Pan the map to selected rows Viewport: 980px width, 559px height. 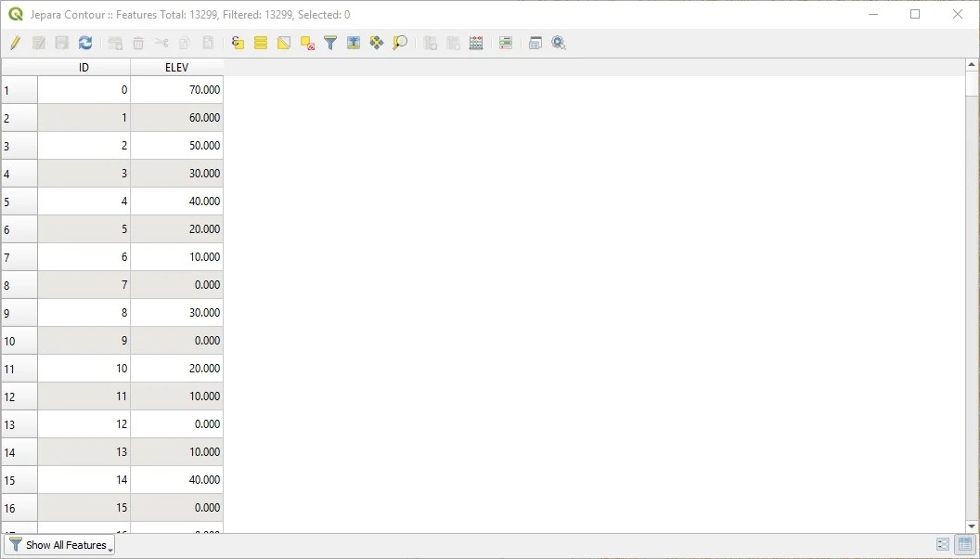377,42
